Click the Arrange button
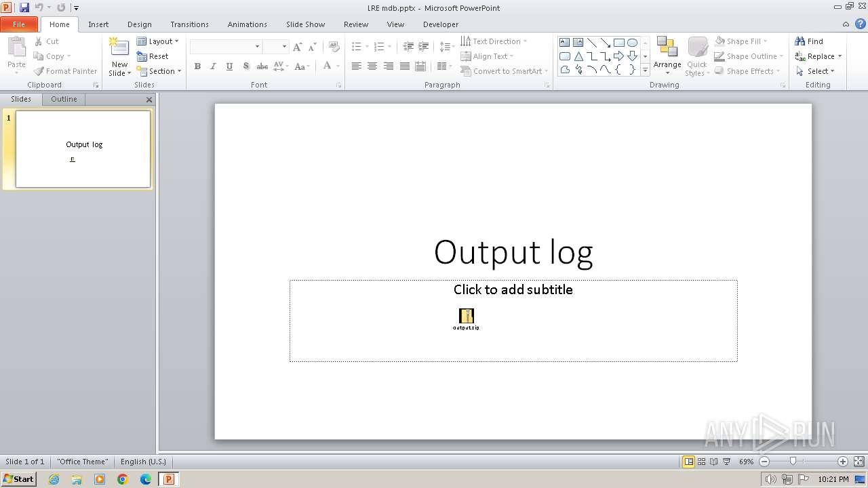This screenshot has height=488, width=868. [667, 56]
